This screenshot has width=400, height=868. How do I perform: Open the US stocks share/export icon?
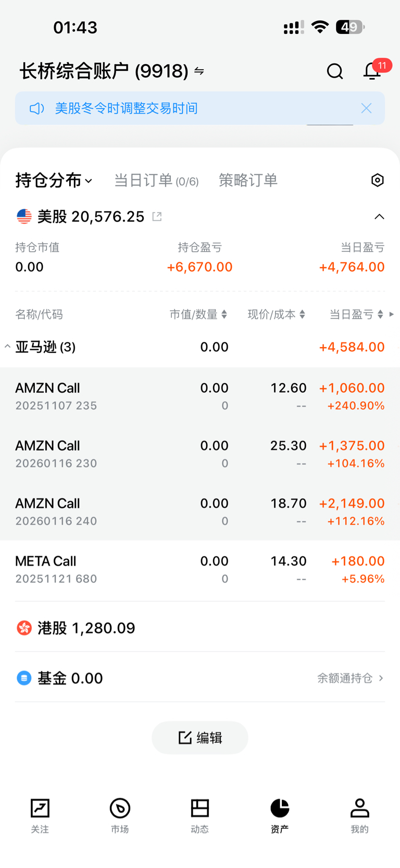[x=157, y=216]
